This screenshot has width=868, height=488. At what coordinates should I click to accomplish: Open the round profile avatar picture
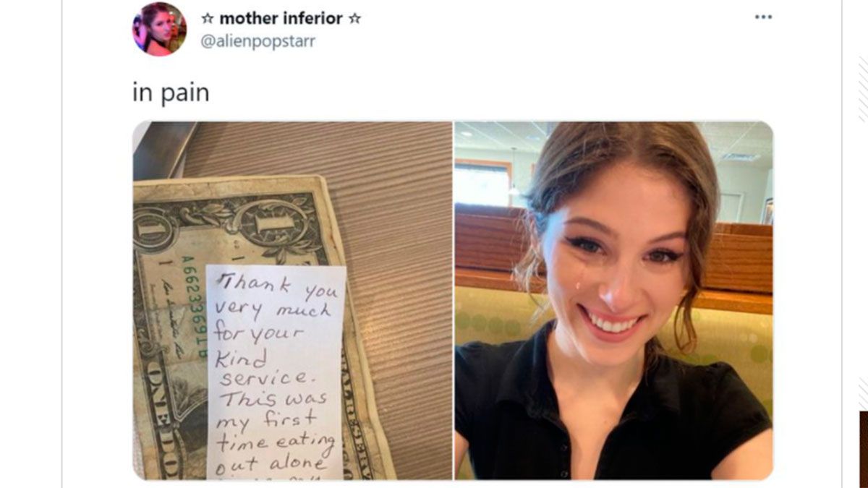click(159, 29)
